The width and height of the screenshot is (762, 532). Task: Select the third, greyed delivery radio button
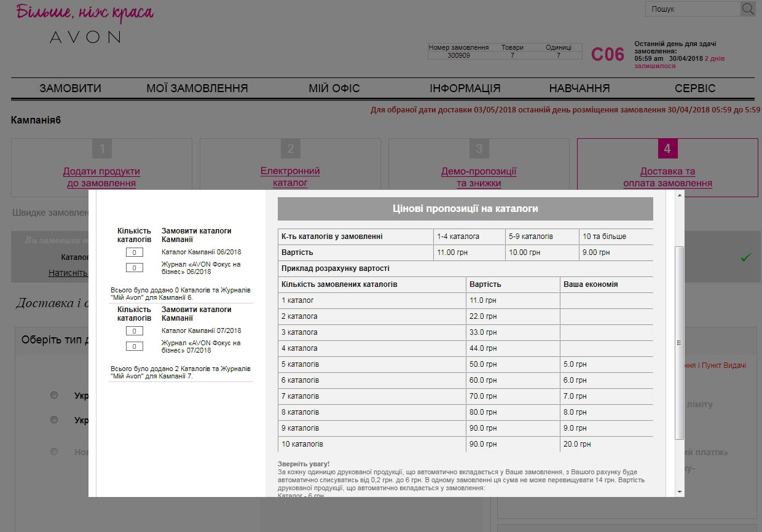point(54,452)
